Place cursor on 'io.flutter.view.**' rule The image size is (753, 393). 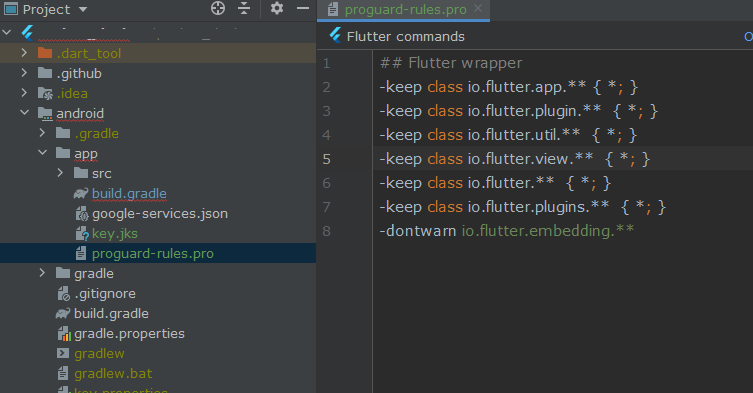(x=530, y=159)
